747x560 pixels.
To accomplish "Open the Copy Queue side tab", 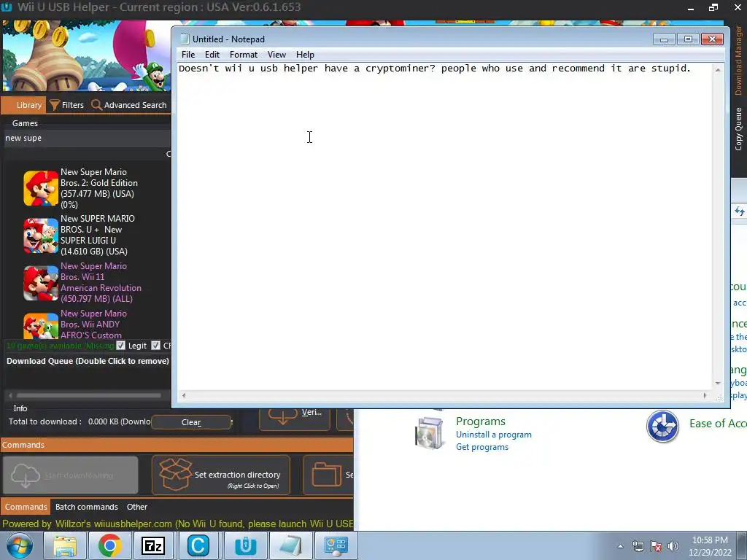I will pos(738,128).
